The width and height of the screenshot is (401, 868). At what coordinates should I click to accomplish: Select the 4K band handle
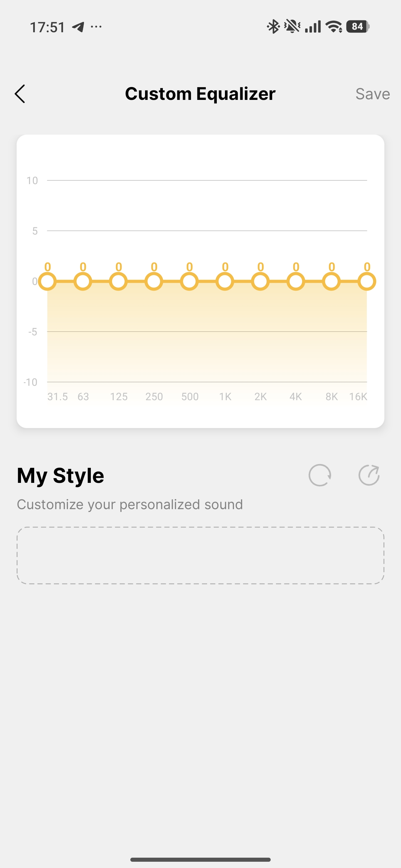pyautogui.click(x=296, y=282)
